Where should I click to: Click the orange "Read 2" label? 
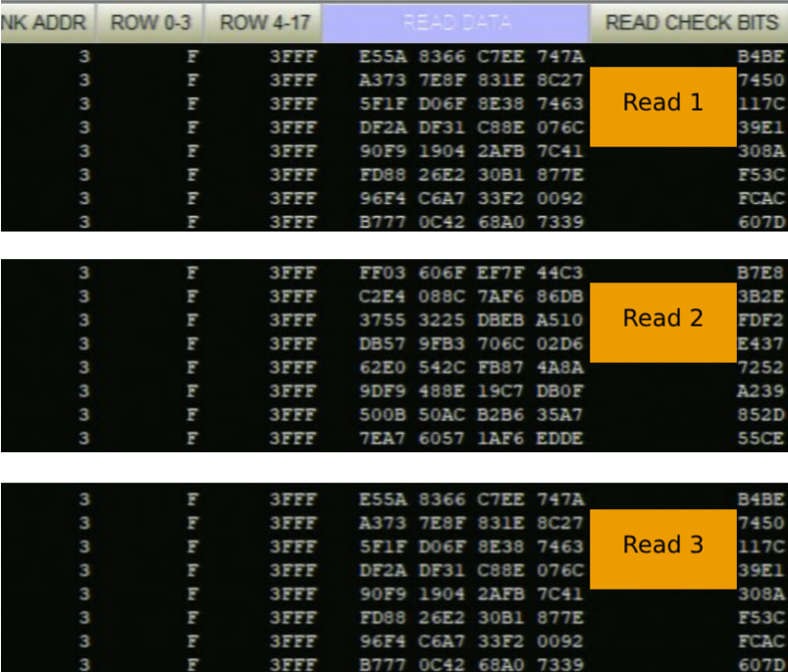[663, 319]
